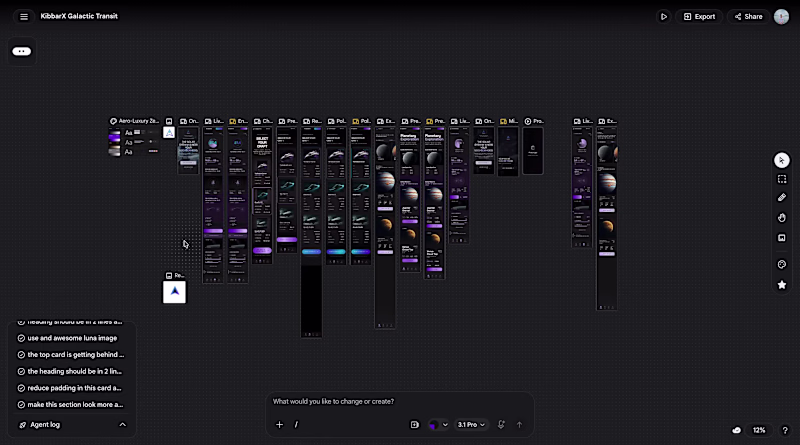This screenshot has width=800, height=445.
Task: Click the send arrow button
Action: click(x=519, y=425)
